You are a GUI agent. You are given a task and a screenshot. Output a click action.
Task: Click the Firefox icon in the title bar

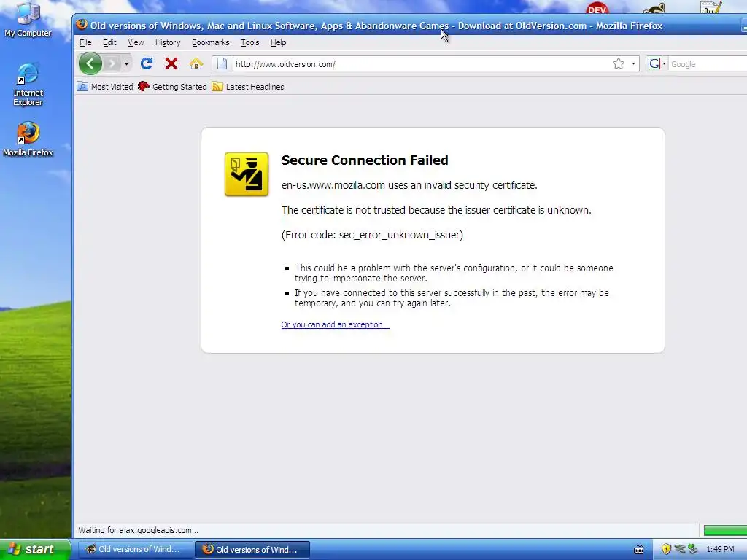click(x=82, y=25)
